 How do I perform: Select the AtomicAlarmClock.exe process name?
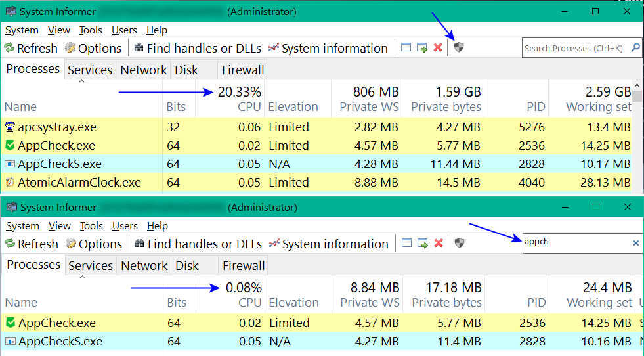(x=79, y=182)
